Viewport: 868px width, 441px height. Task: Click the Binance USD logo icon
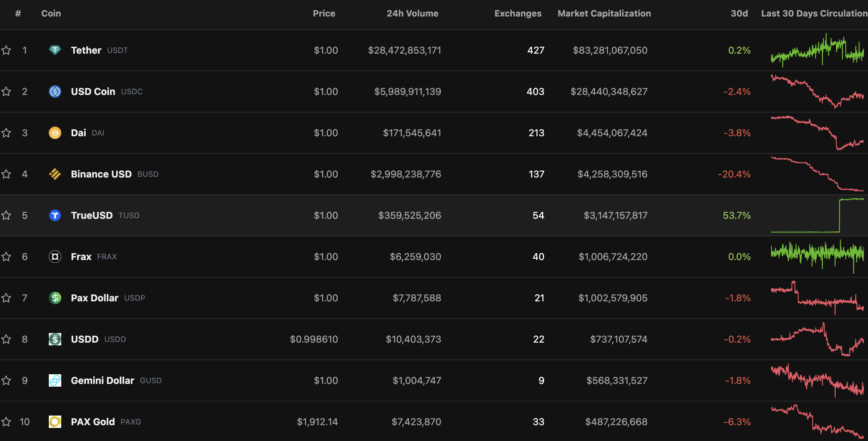[55, 174]
